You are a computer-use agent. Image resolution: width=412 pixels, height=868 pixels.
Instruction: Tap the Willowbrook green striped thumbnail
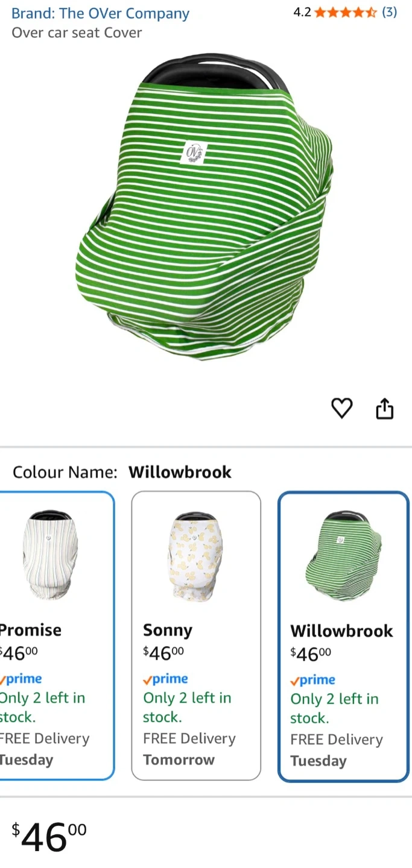click(343, 556)
